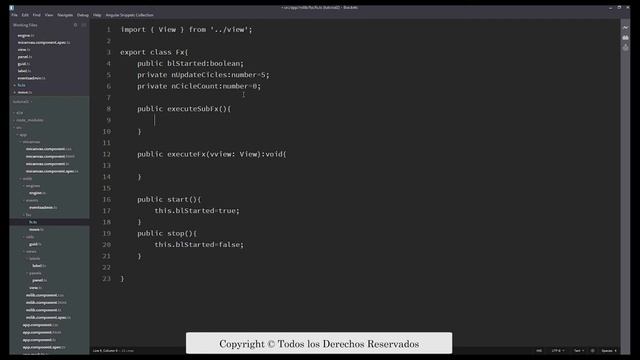Collapse the src folder

click(18, 127)
